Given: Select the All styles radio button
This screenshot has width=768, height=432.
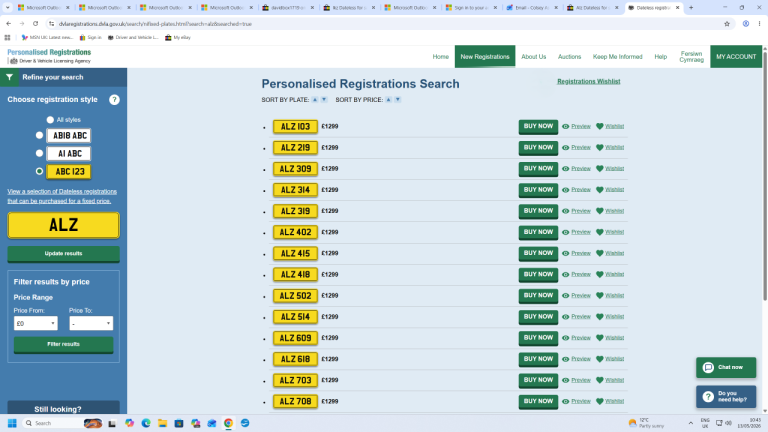Looking at the screenshot, I should tap(50, 120).
